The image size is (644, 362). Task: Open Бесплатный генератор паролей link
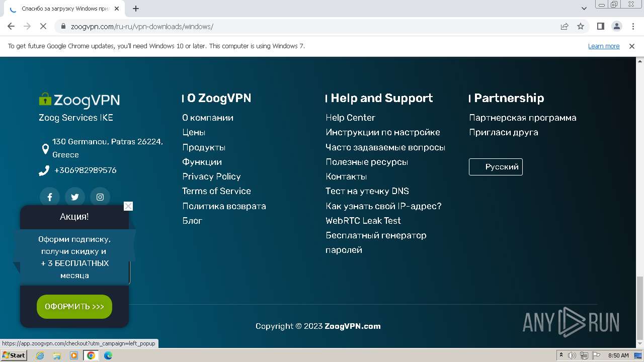(x=376, y=242)
